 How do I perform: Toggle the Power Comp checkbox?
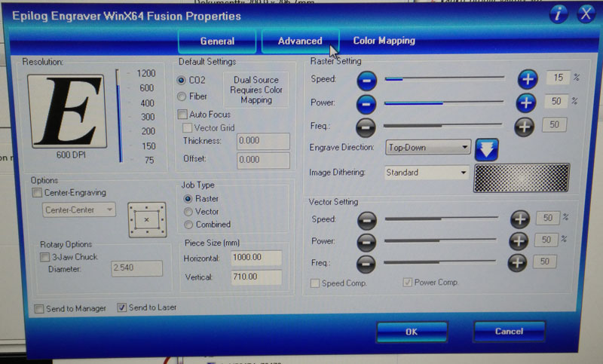point(407,283)
